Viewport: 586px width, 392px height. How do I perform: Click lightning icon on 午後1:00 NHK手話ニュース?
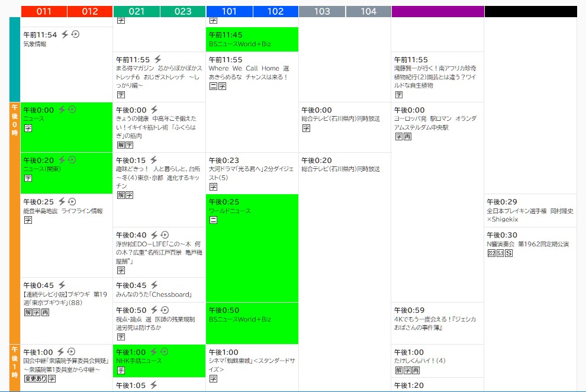click(x=153, y=352)
